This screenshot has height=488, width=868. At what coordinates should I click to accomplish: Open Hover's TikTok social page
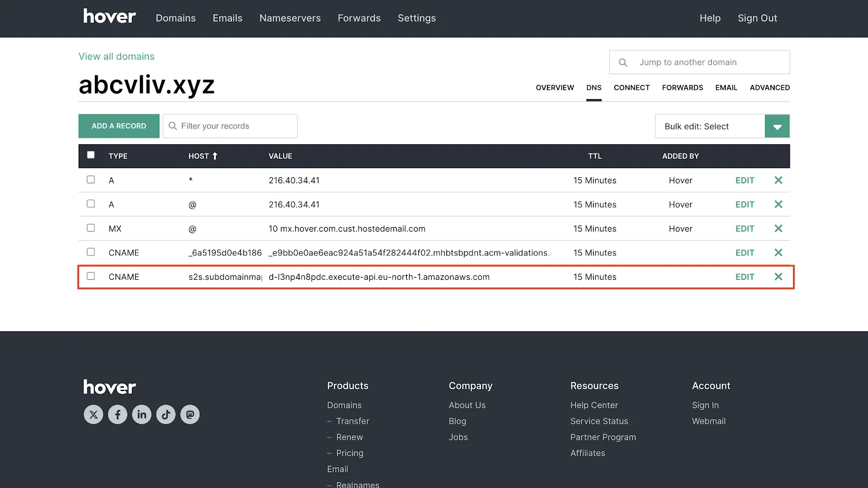[x=166, y=415]
